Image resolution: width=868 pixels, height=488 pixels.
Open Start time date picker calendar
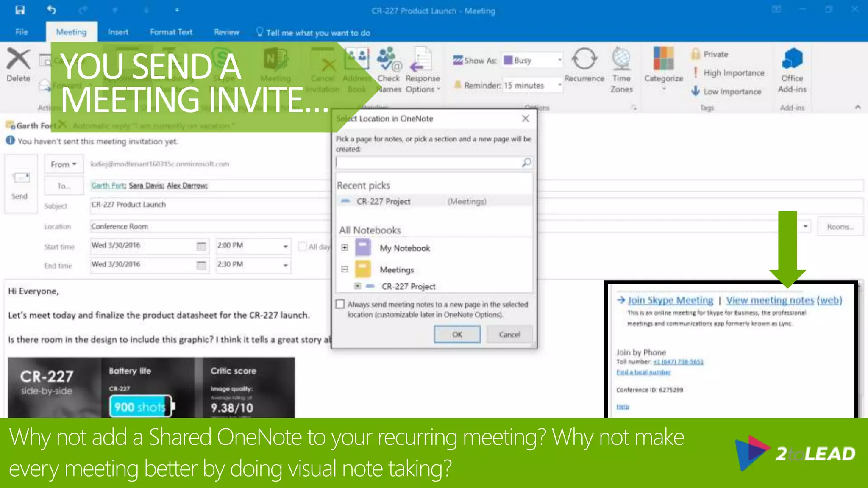(201, 246)
